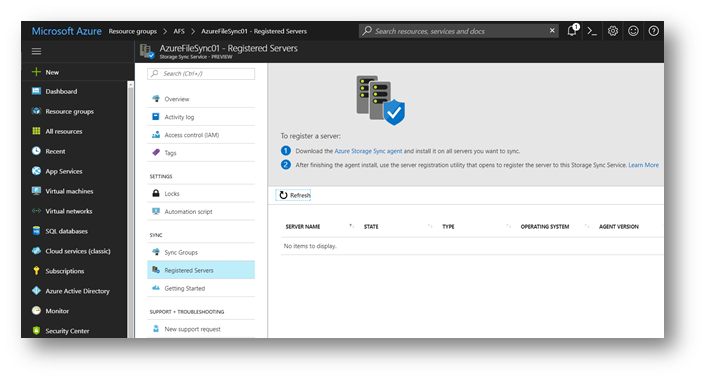Viewport: 706px width, 380px height.
Task: Click the Microsoft Azure logo text
Action: click(x=66, y=31)
